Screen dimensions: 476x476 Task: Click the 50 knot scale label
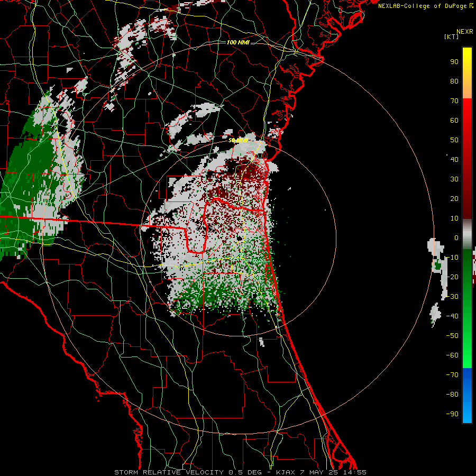454,140
